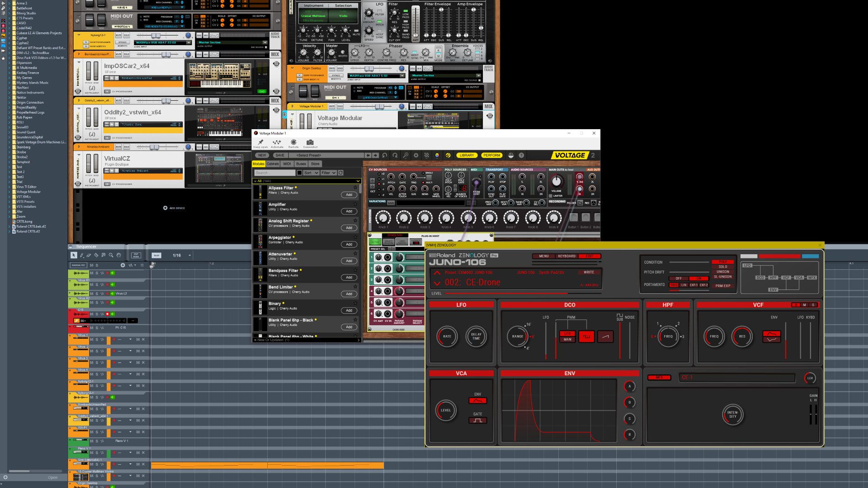Click the VOLUME knob in Main Outs
The height and width of the screenshot is (488, 868).
click(x=556, y=182)
